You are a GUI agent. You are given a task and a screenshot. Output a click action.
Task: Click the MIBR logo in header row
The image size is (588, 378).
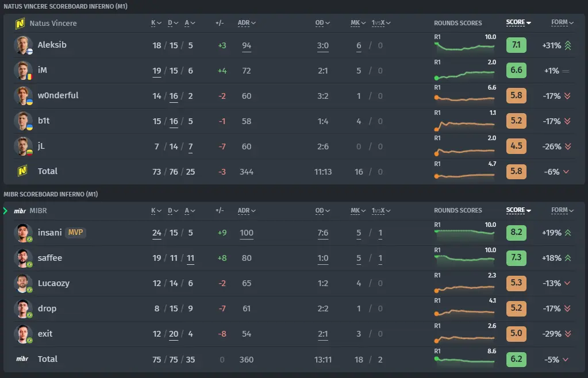pyautogui.click(x=20, y=211)
